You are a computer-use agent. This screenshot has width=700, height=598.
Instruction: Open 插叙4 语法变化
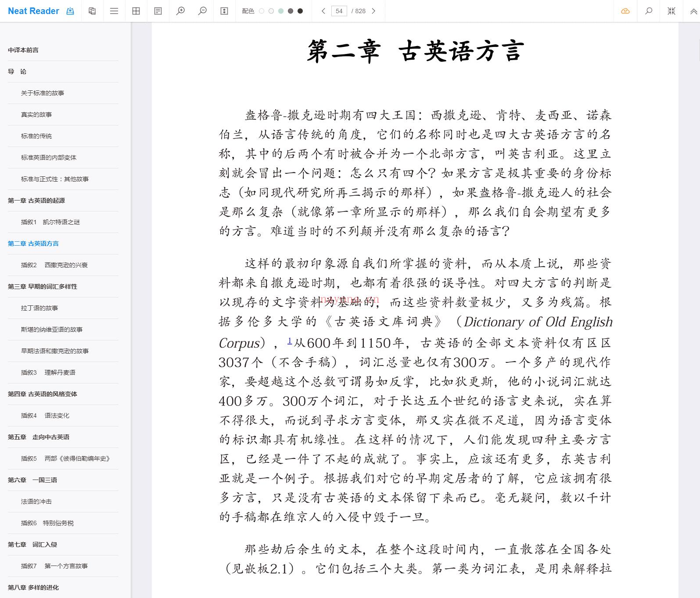45,415
